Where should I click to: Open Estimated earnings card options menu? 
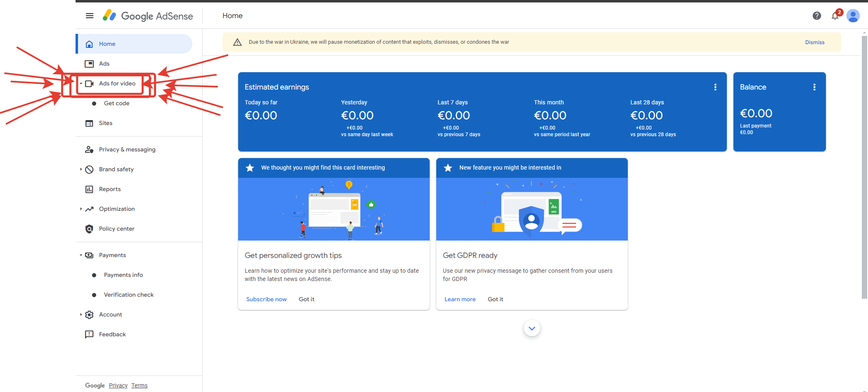click(715, 87)
